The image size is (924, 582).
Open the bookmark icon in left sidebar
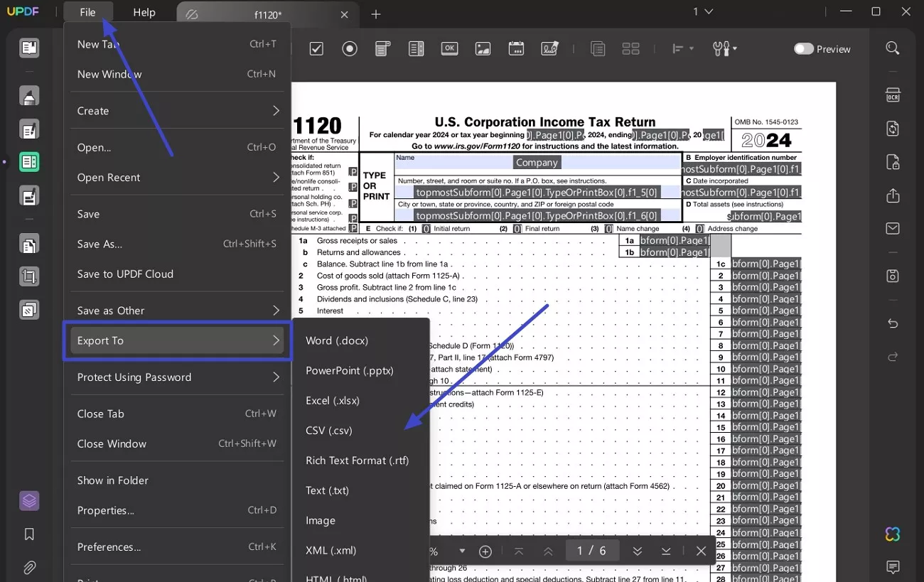(x=29, y=534)
